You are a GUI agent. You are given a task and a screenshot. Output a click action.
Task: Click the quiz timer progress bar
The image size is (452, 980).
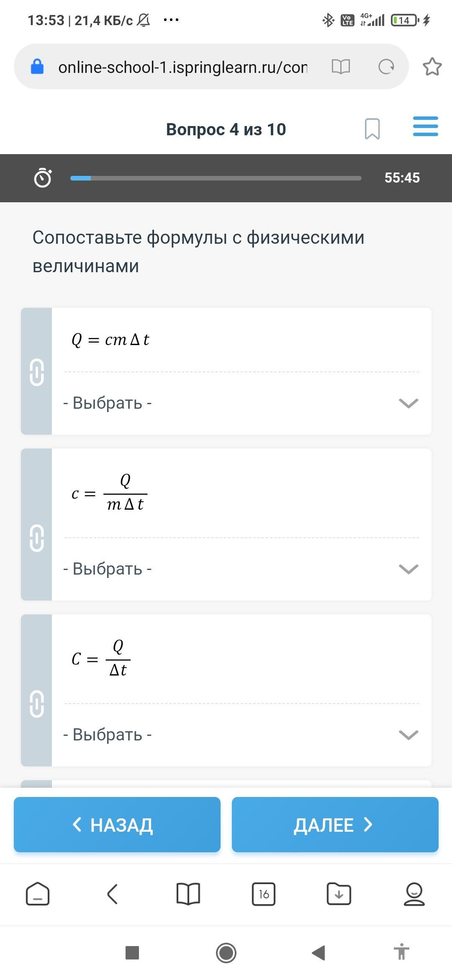point(216,178)
